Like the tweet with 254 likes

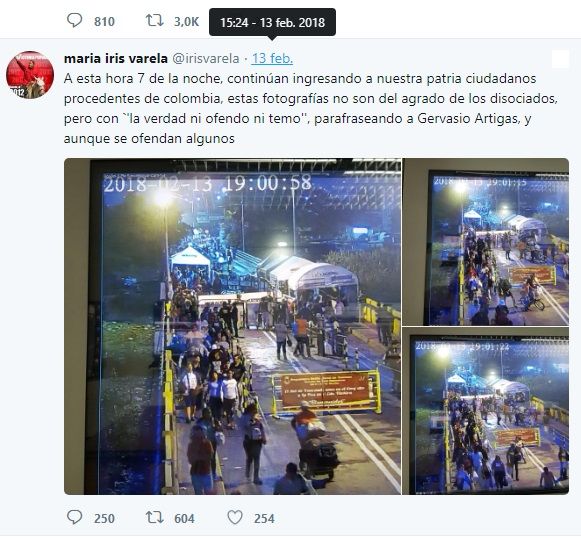tap(235, 517)
